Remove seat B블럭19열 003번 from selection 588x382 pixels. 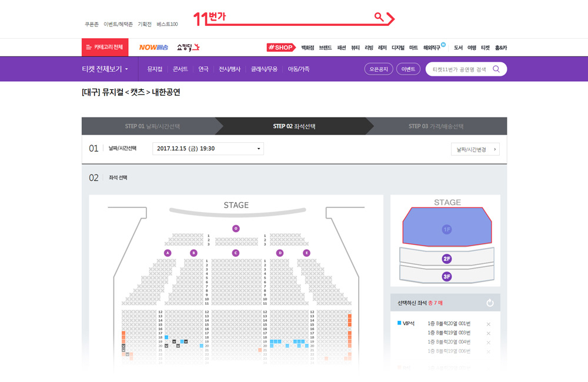488,333
